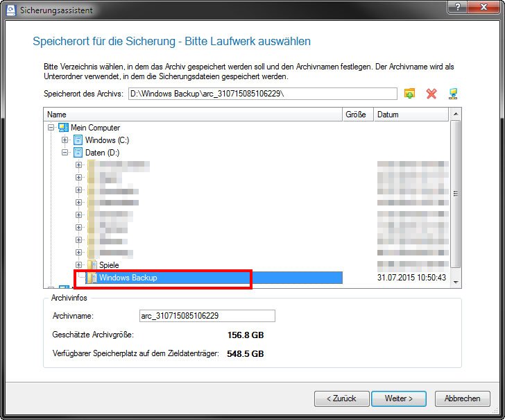
Task: Close the Sicherungsassistent window
Action: [483, 7]
